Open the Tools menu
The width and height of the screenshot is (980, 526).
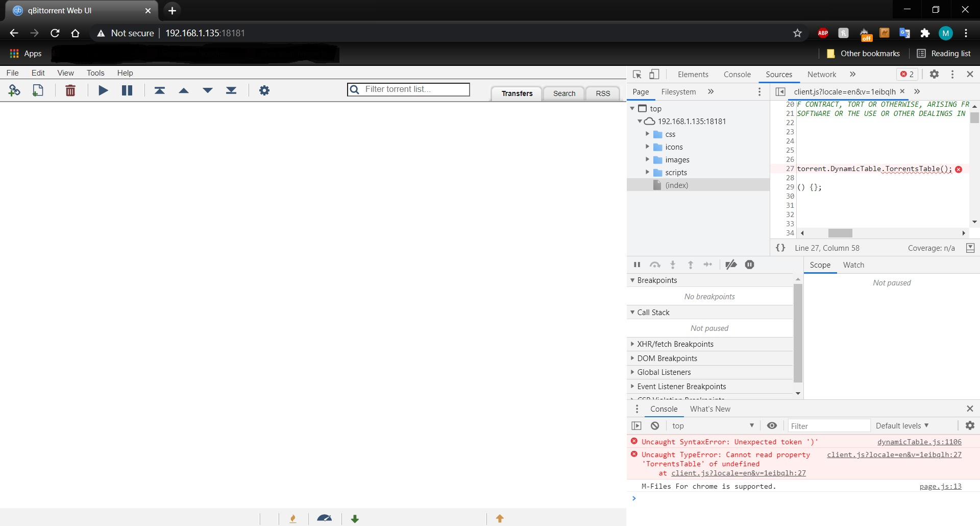[x=95, y=73]
